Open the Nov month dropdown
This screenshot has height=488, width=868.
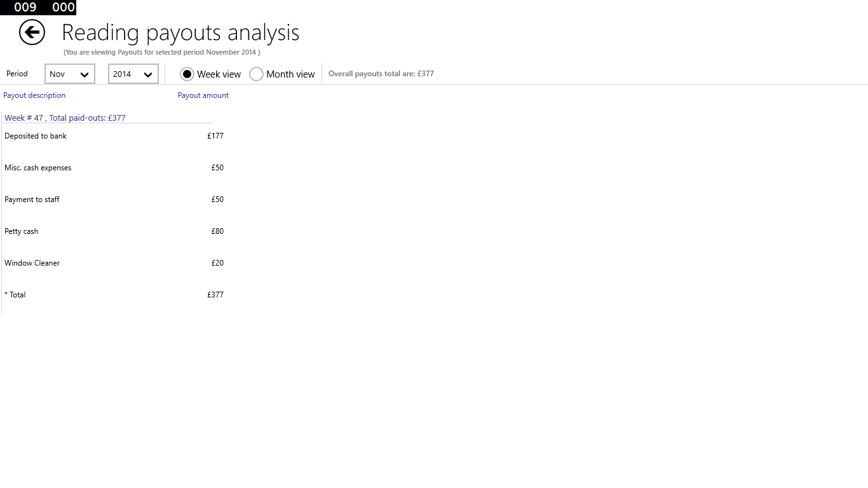tap(69, 74)
